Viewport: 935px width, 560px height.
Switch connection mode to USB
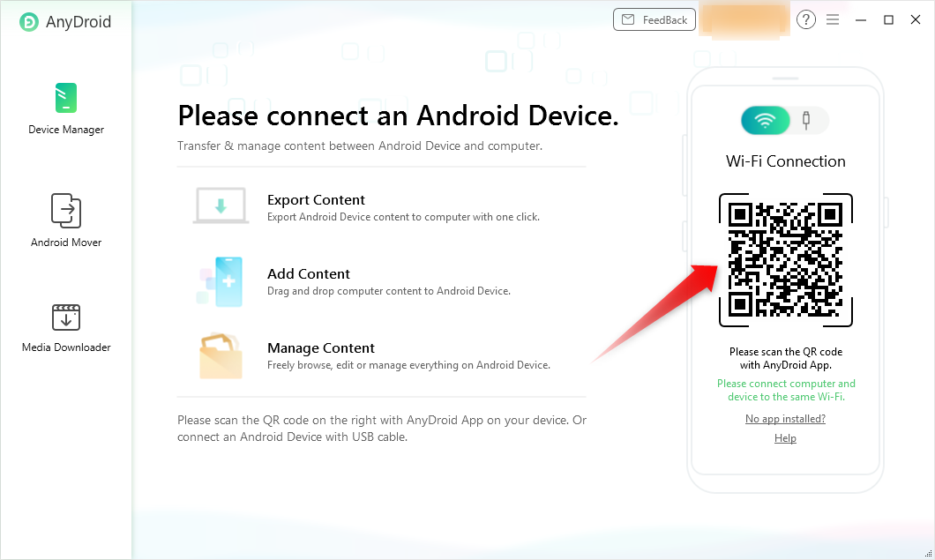809,121
